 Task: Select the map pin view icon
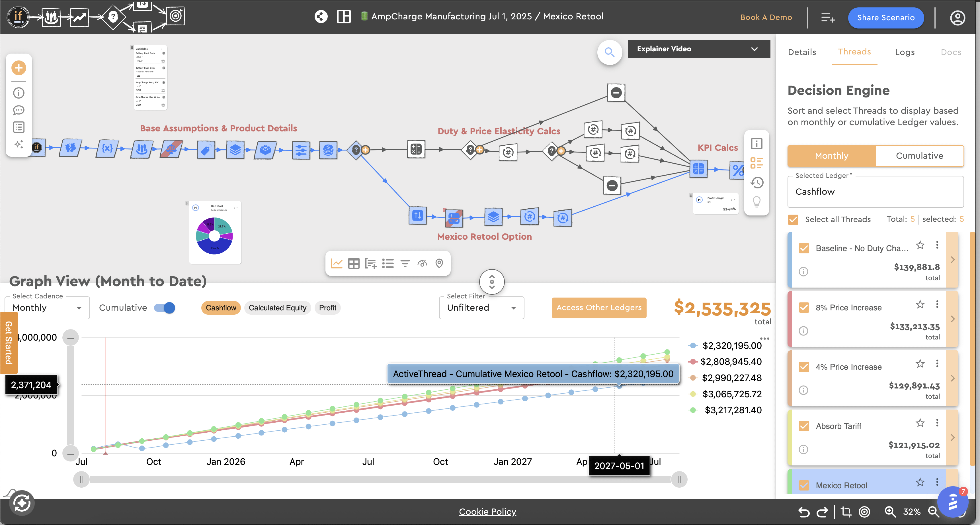[439, 263]
